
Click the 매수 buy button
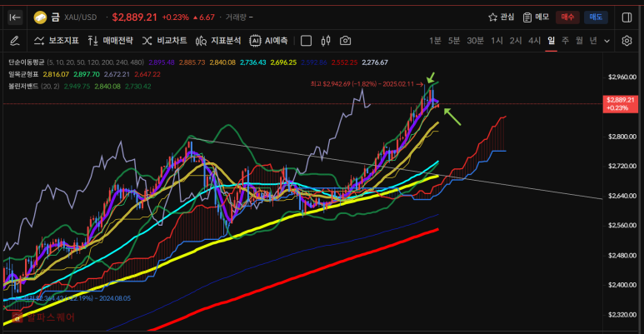point(567,17)
